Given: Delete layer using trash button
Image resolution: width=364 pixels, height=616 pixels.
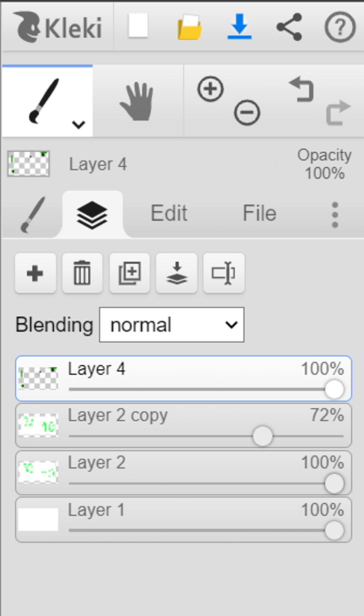Looking at the screenshot, I should [x=82, y=273].
